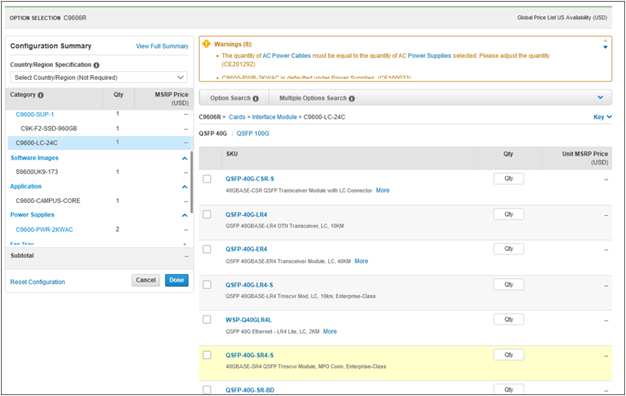The width and height of the screenshot is (626, 396).
Task: Open the Multiple Options Search tab
Action: (317, 98)
